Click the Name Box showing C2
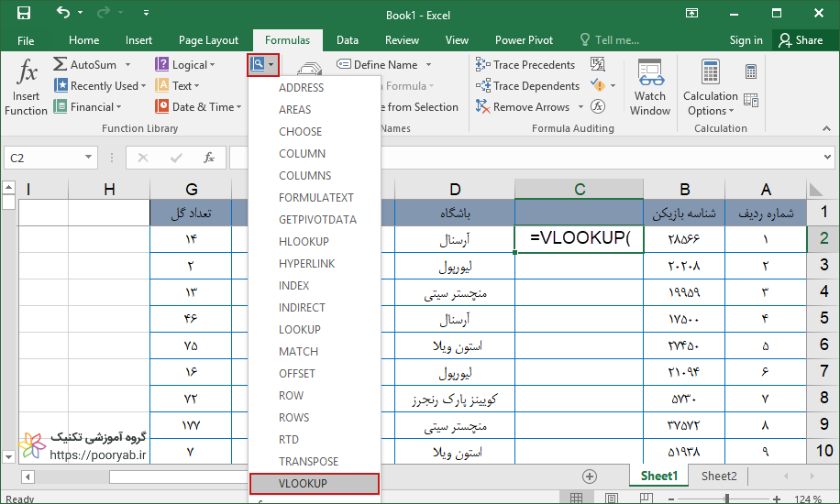The width and height of the screenshot is (840, 504). click(50, 158)
